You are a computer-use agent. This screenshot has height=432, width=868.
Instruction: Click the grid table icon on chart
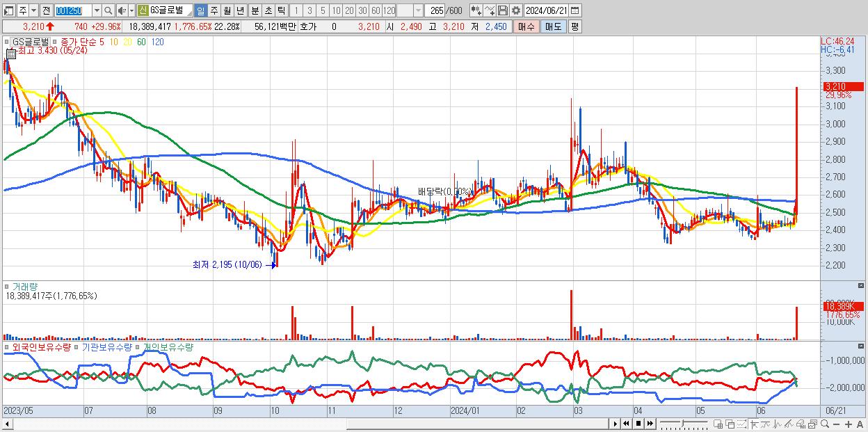click(11, 54)
